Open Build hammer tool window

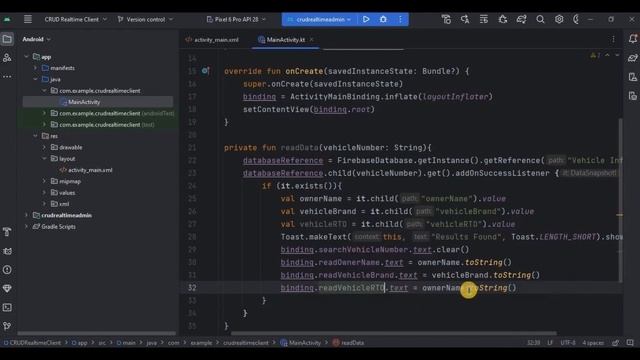(x=7, y=232)
